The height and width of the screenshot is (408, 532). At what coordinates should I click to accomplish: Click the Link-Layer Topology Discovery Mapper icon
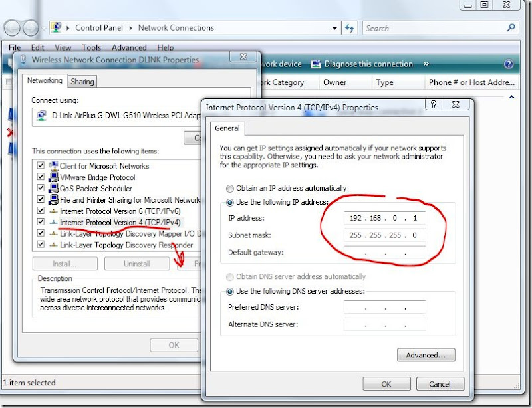coord(53,234)
